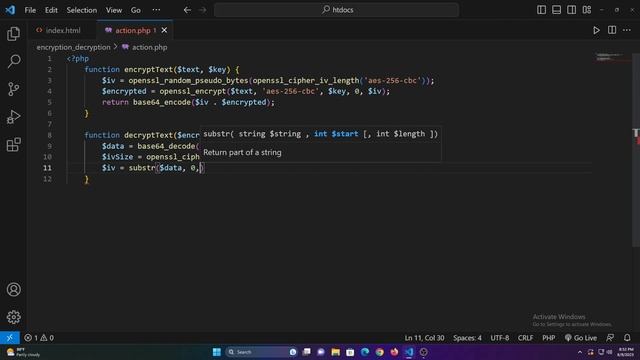Image resolution: width=640 pixels, height=360 pixels.
Task: Go back with the navigation arrow
Action: (187, 10)
